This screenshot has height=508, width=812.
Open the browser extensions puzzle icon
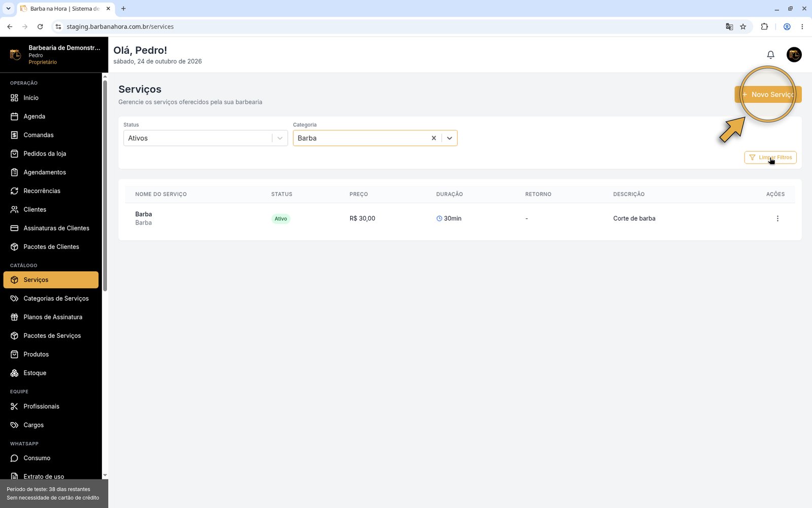pyautogui.click(x=764, y=27)
